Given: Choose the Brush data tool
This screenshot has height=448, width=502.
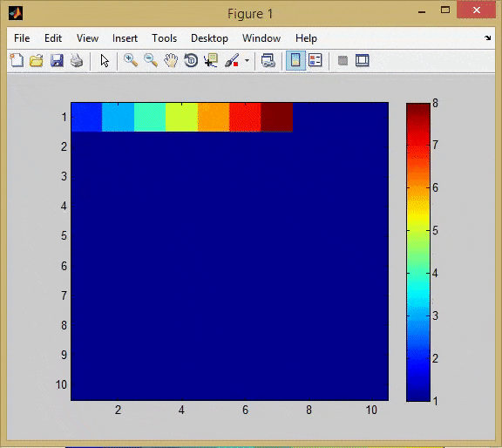Looking at the screenshot, I should [x=232, y=60].
